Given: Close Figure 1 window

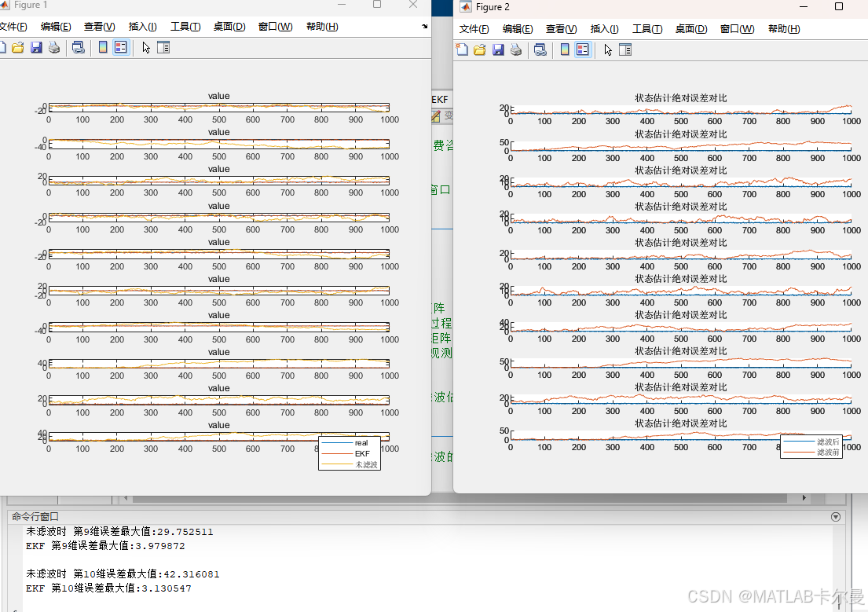Looking at the screenshot, I should (413, 5).
